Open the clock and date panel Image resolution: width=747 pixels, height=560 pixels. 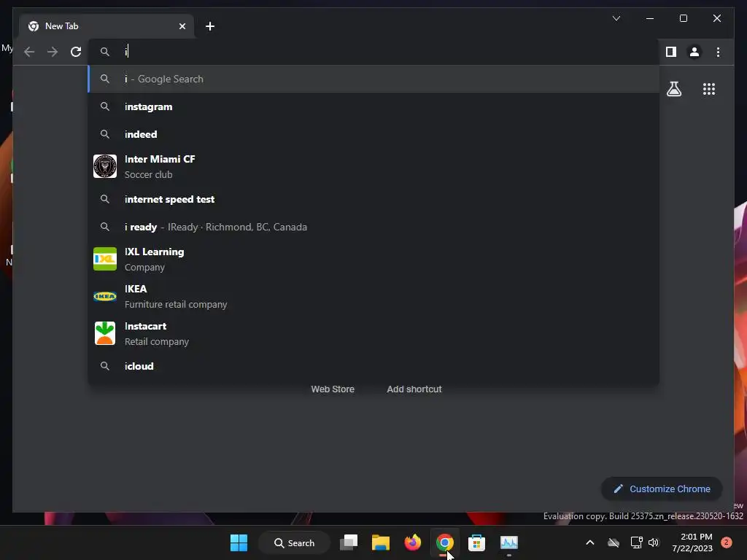(692, 542)
